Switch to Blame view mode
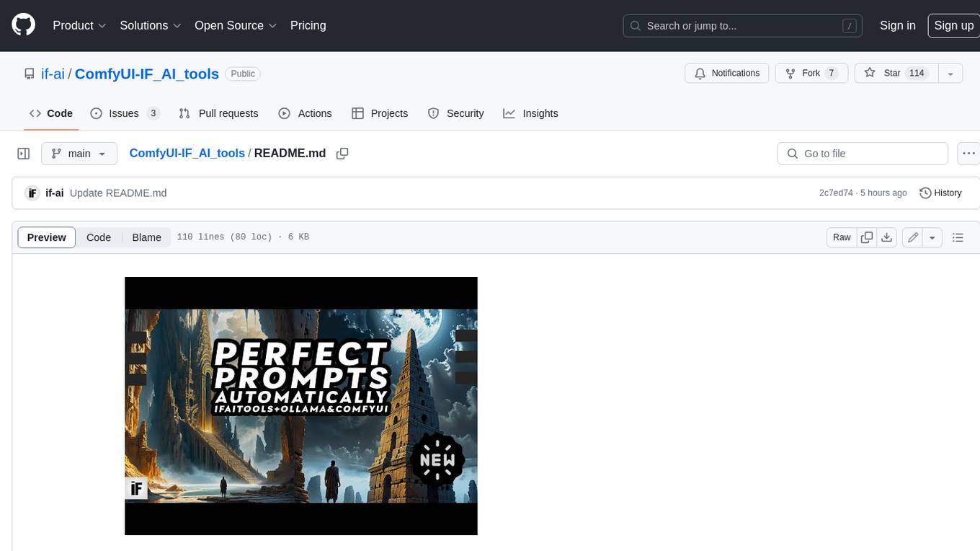 coord(146,237)
